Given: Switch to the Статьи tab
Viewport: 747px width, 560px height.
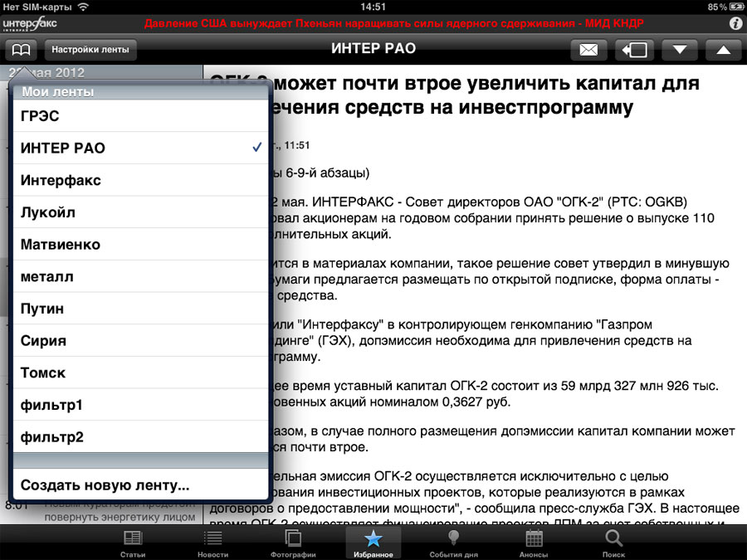Looking at the screenshot, I should coord(133,543).
